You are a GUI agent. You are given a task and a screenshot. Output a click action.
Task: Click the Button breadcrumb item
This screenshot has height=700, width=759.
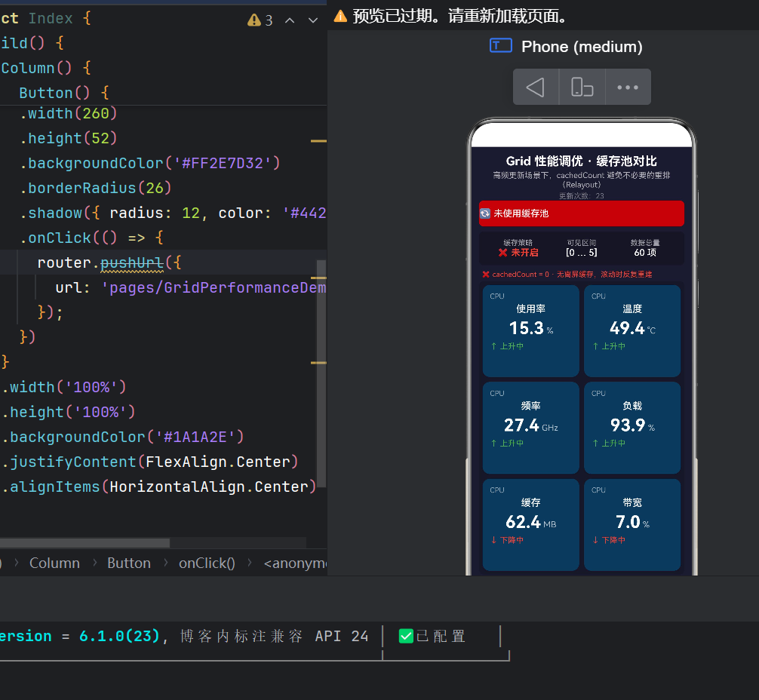(x=129, y=563)
